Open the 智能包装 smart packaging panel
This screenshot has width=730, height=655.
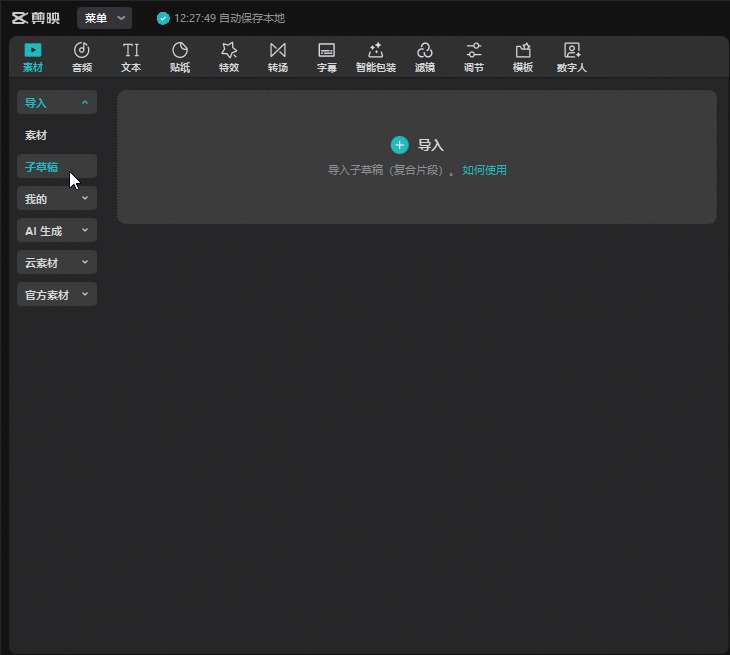376,57
